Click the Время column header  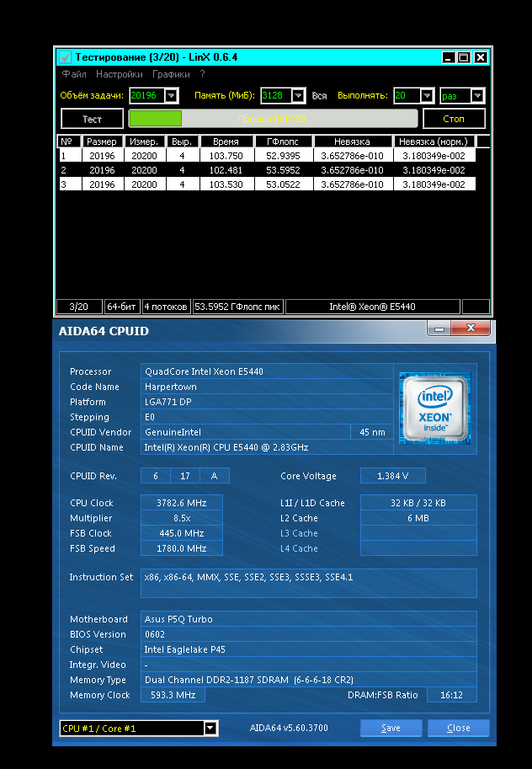pyautogui.click(x=226, y=142)
